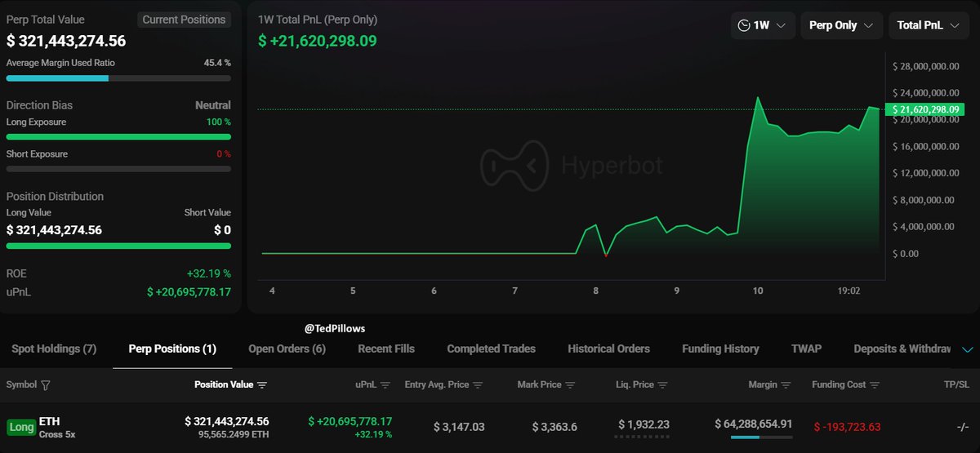Click the Short Value $ 0 amount
This screenshot has width=980, height=453.
click(222, 230)
